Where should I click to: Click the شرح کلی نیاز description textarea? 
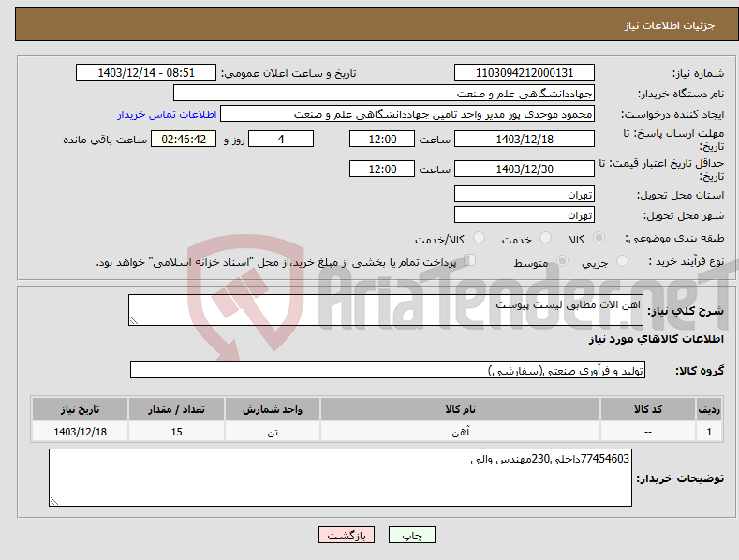pos(386,310)
